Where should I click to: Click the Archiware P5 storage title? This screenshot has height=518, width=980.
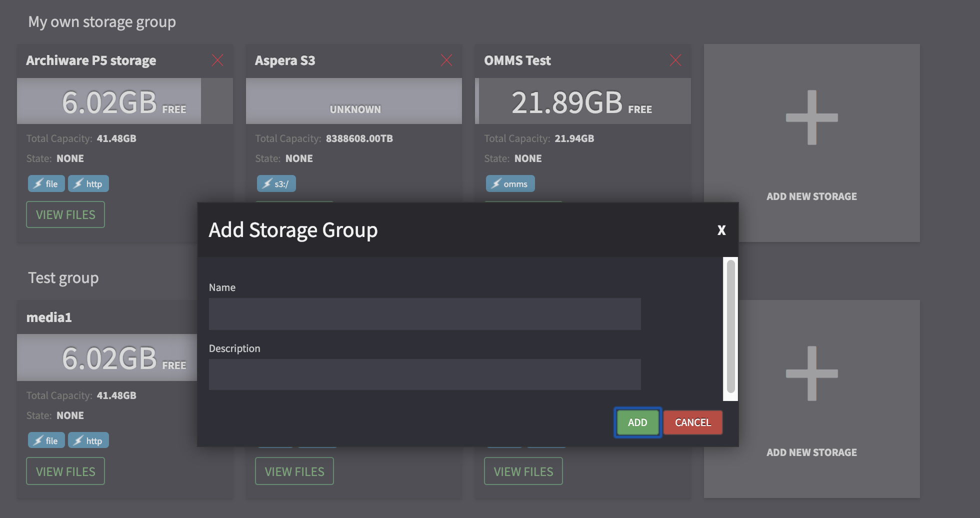[x=91, y=60]
